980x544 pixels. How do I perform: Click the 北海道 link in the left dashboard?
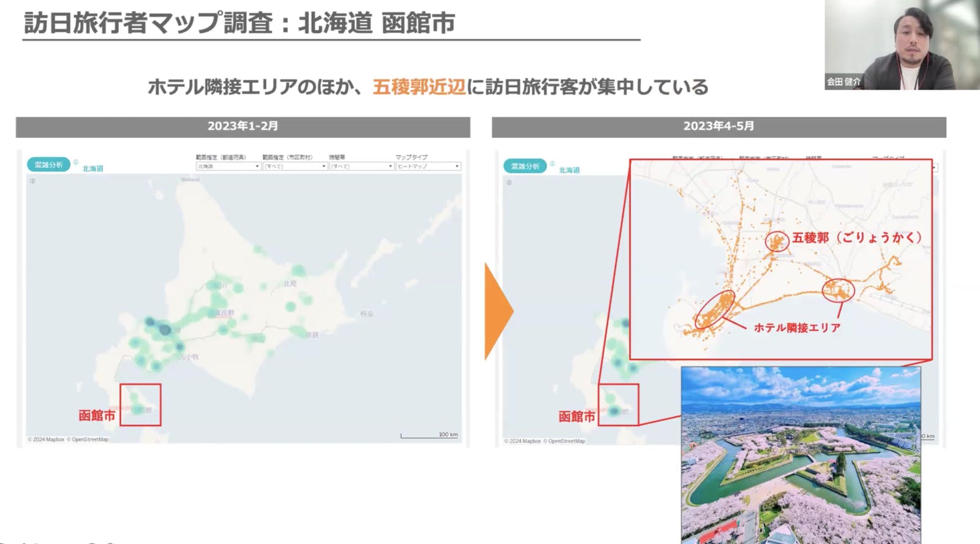pos(93,168)
